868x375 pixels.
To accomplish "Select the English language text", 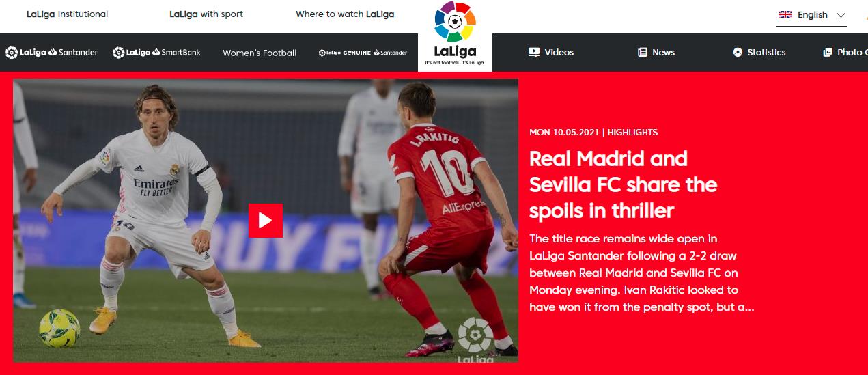I will (813, 14).
